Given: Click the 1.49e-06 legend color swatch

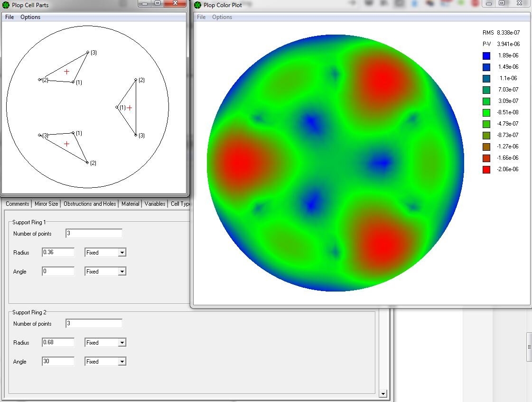Looking at the screenshot, I should [x=486, y=67].
